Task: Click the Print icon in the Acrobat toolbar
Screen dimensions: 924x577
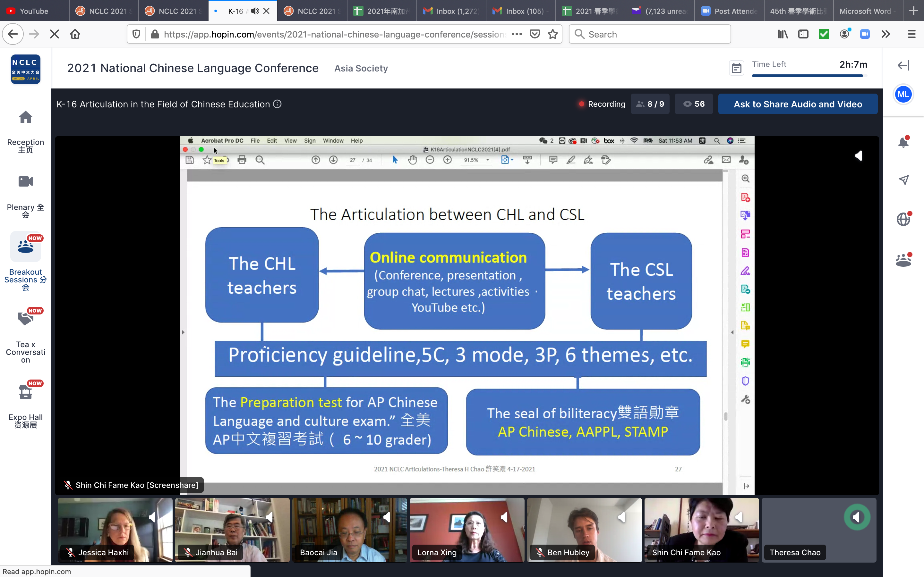Action: (242, 160)
